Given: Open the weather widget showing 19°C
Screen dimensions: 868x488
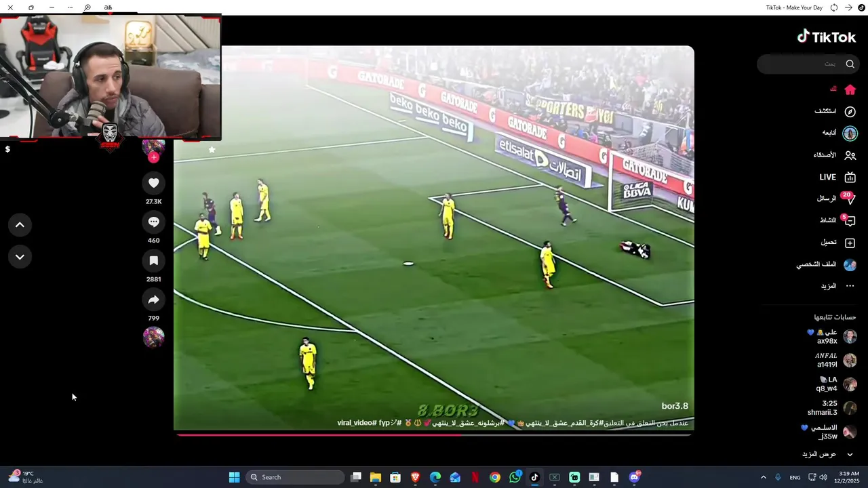Looking at the screenshot, I should (x=26, y=477).
